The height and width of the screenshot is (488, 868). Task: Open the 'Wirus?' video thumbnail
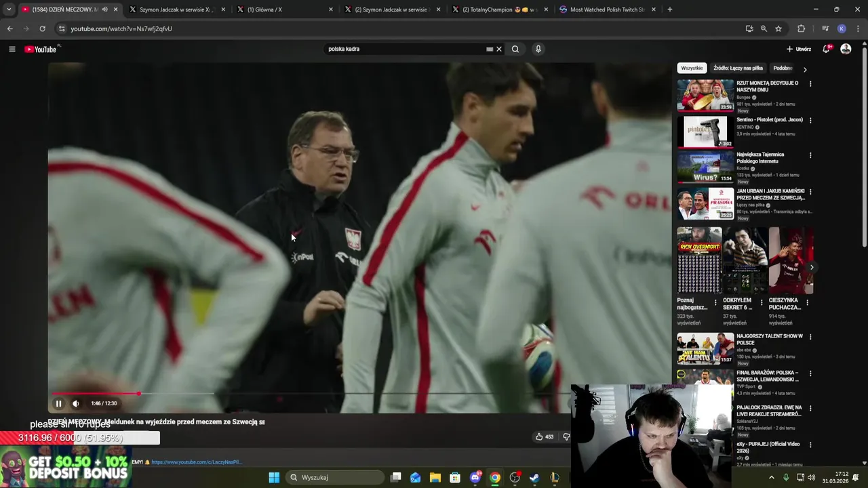pos(705,167)
